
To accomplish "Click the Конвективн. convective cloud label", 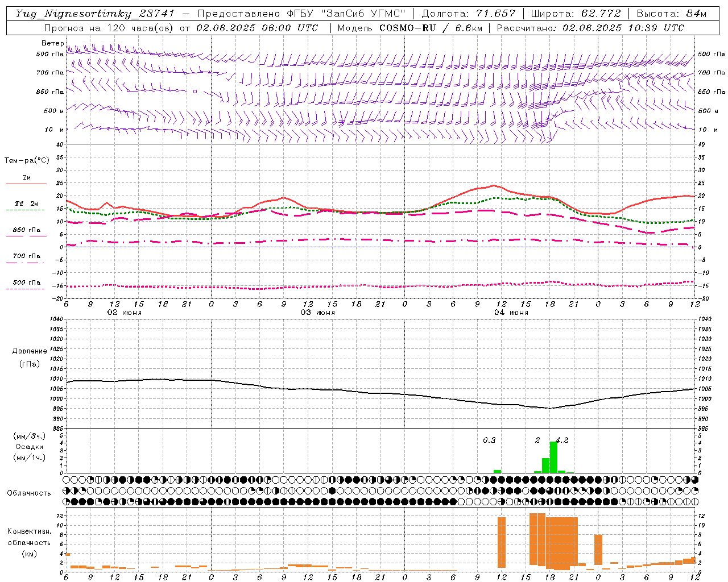I will 29,531.
